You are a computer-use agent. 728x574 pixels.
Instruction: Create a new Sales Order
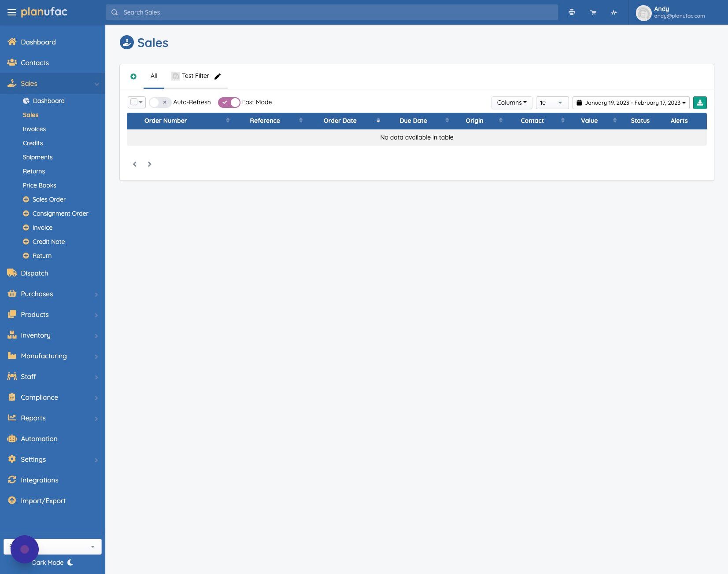coord(44,199)
